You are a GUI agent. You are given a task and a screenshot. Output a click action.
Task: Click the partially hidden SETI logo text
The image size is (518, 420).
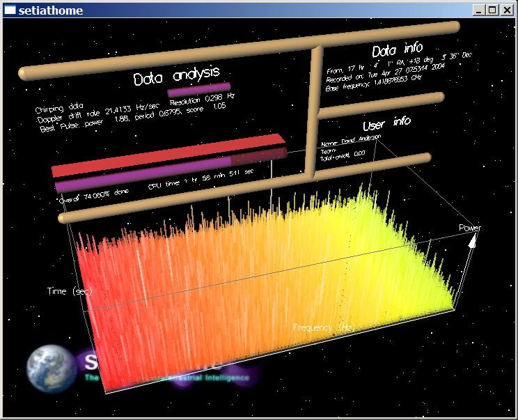point(91,361)
